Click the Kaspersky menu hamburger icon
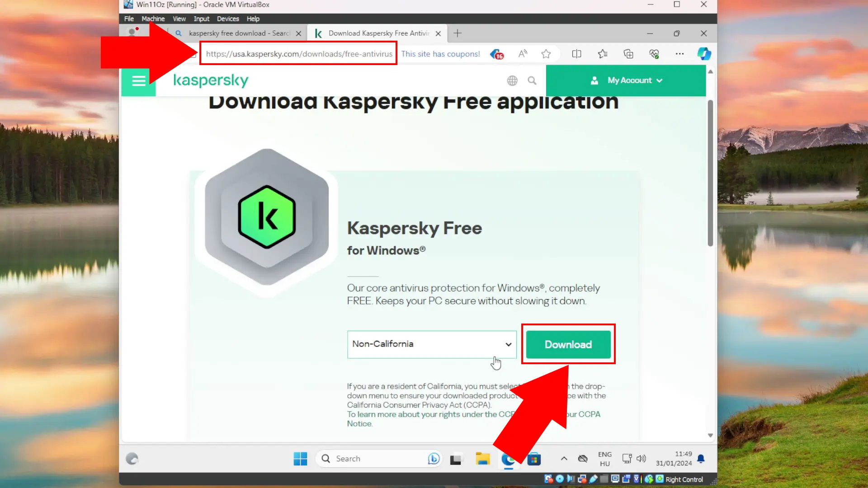Viewport: 868px width, 488px height. (138, 80)
